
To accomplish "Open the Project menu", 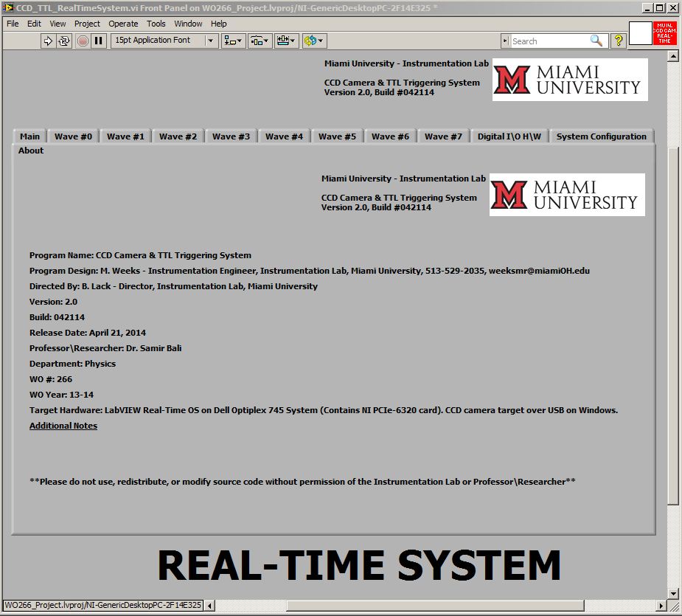I will 87,24.
